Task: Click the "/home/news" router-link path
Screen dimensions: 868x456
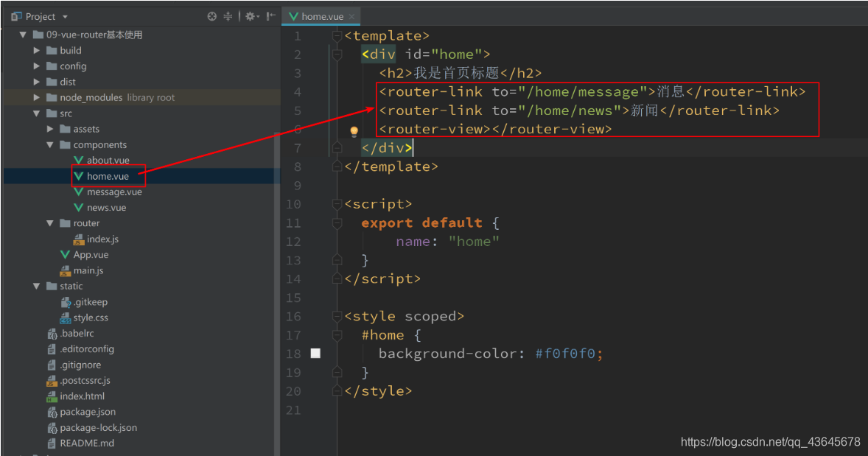Action: coord(570,111)
